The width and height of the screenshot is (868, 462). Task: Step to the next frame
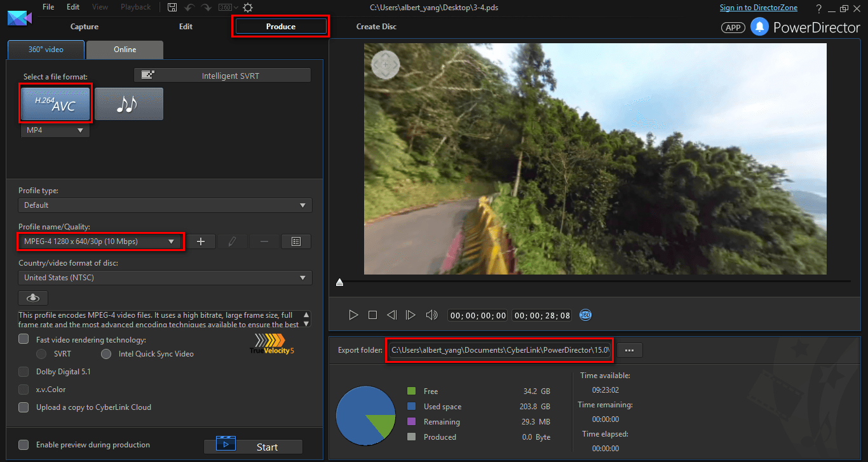410,315
